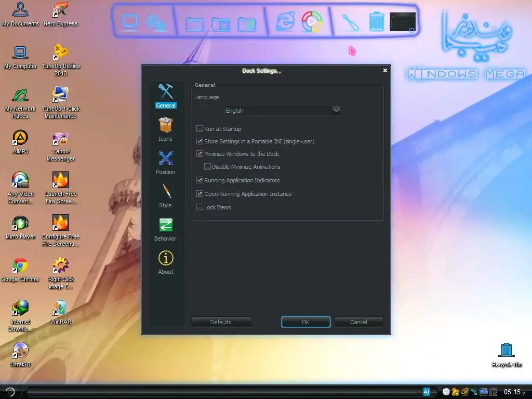Select the WinRAR desktop shortcut
The width and height of the screenshot is (532, 399).
[61, 312]
